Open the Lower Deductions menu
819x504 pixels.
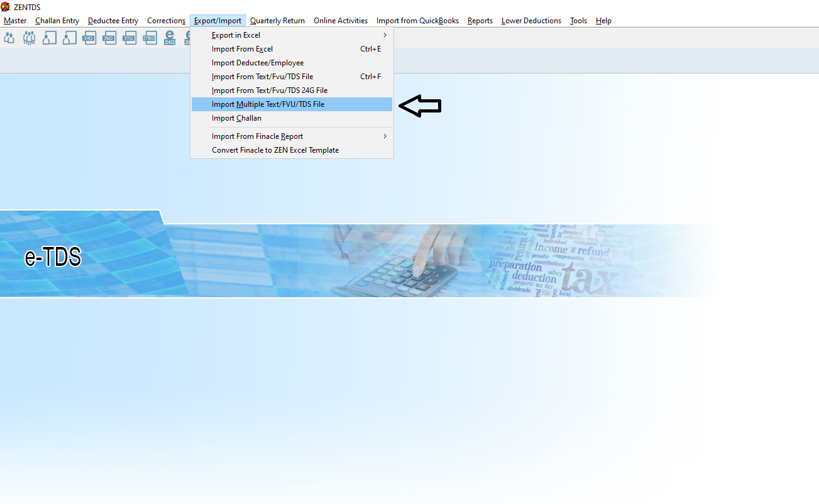click(x=531, y=21)
